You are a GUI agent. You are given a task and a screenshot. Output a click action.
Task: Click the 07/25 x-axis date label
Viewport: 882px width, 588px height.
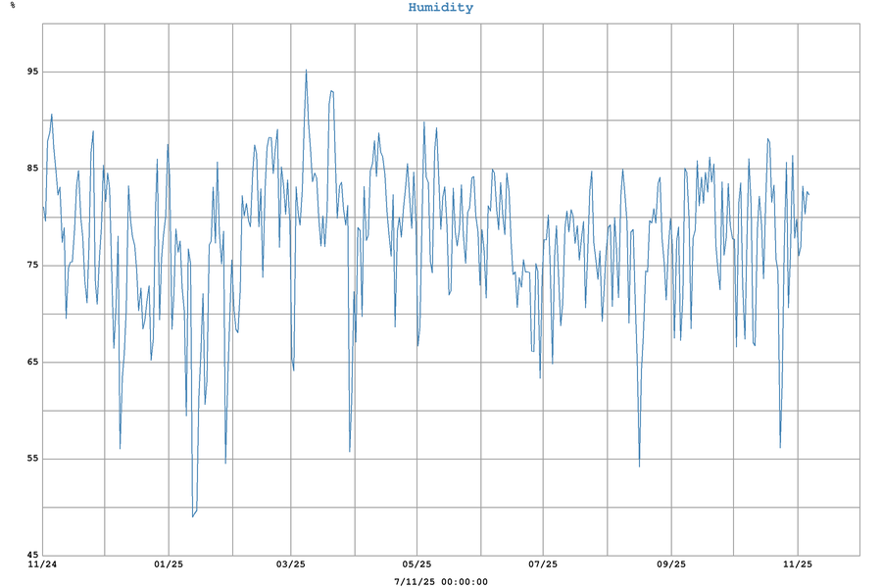click(x=543, y=564)
